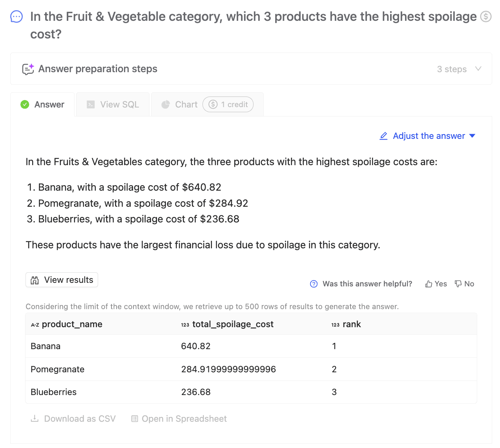Screen dimensions: 500x448
Task: Click the pencil icon beside Adjust the answer
Action: coord(383,136)
